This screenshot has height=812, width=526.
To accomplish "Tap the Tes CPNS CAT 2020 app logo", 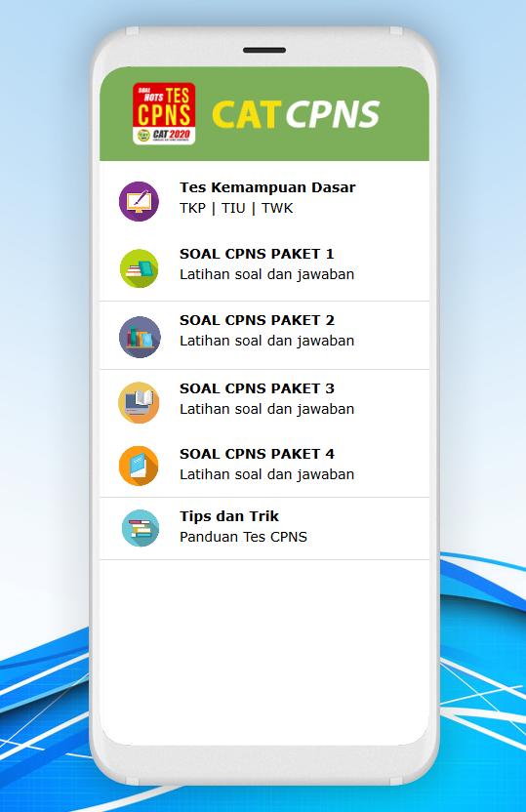I will pos(164,113).
